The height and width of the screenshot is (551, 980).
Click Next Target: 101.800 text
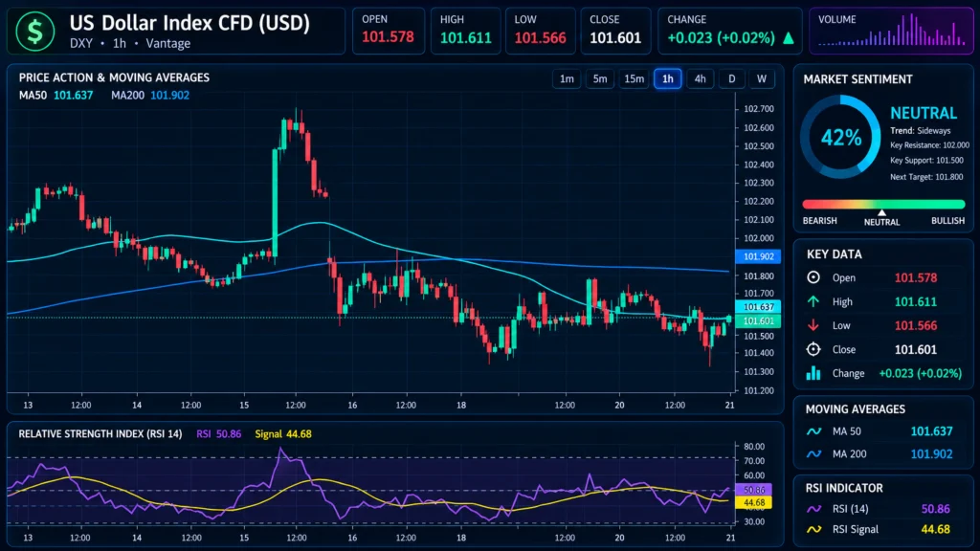926,177
